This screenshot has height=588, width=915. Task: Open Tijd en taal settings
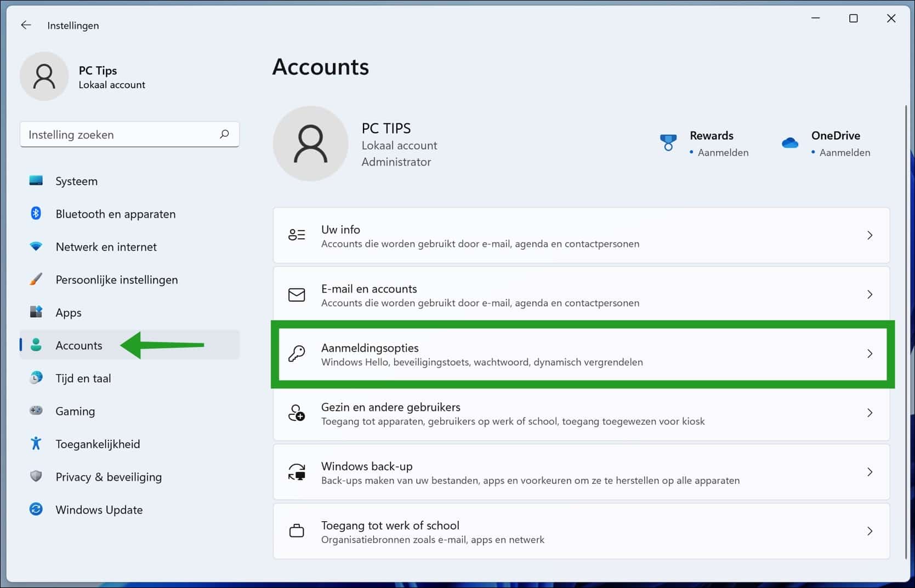click(x=129, y=378)
